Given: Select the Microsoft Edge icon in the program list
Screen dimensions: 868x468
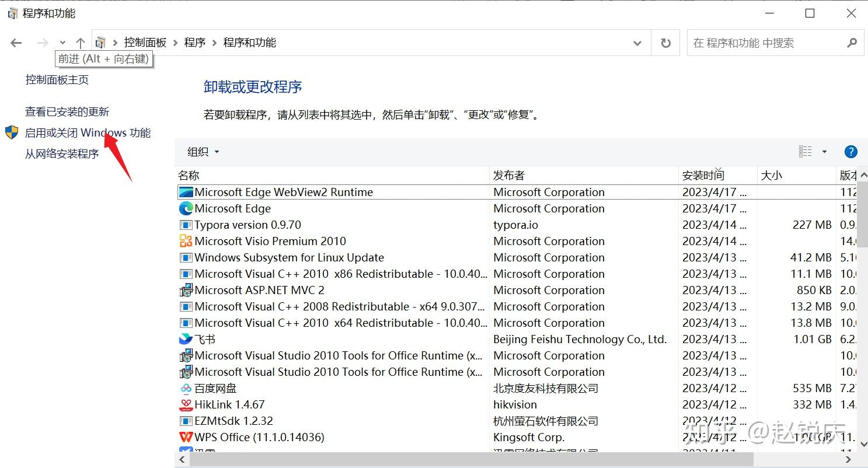Looking at the screenshot, I should (186, 208).
